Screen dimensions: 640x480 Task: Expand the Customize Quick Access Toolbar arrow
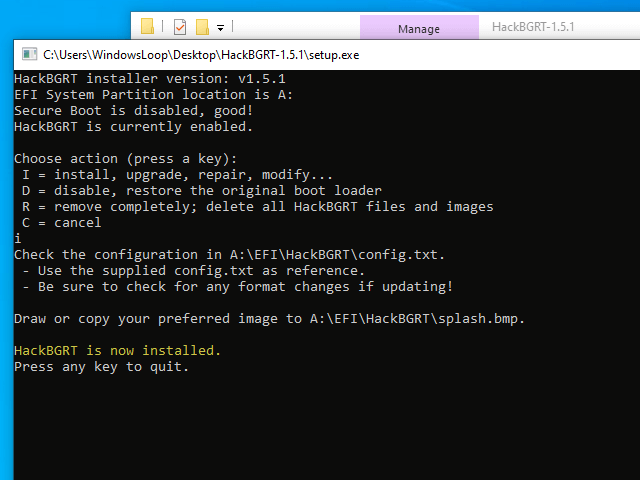coord(220,28)
